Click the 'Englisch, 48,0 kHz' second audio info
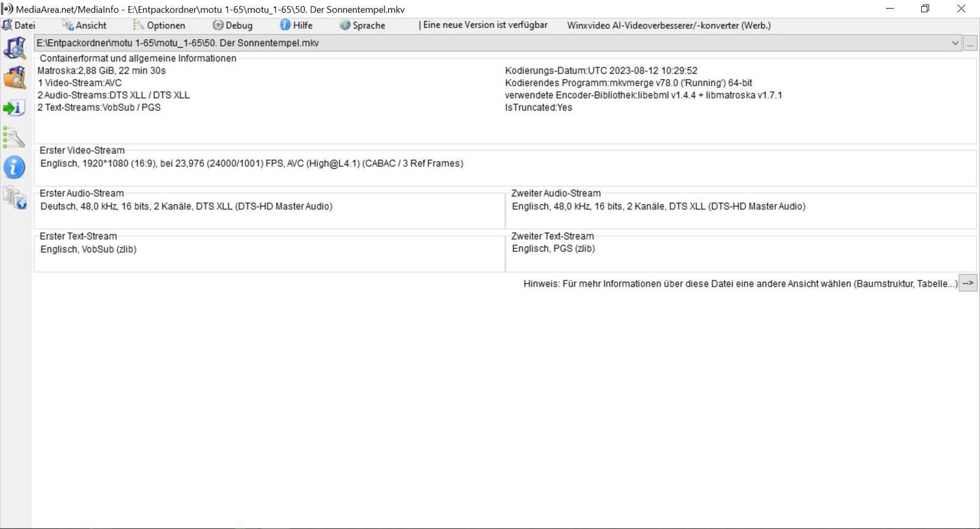Screen dimensions: 980x529 [658, 206]
